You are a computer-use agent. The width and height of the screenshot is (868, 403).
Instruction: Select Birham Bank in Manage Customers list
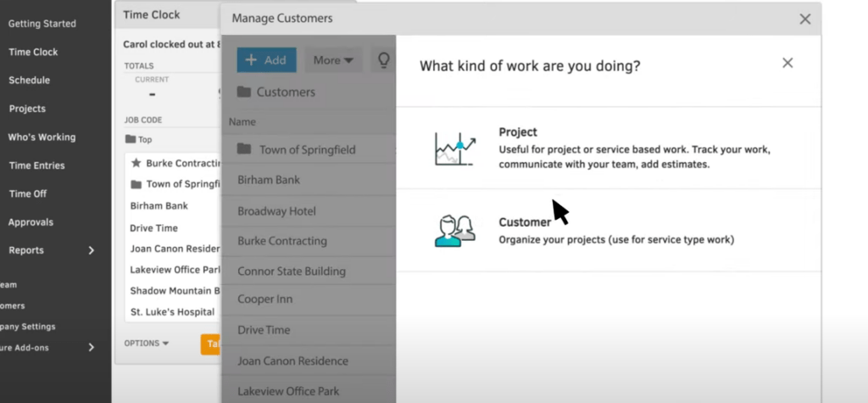[x=309, y=180]
